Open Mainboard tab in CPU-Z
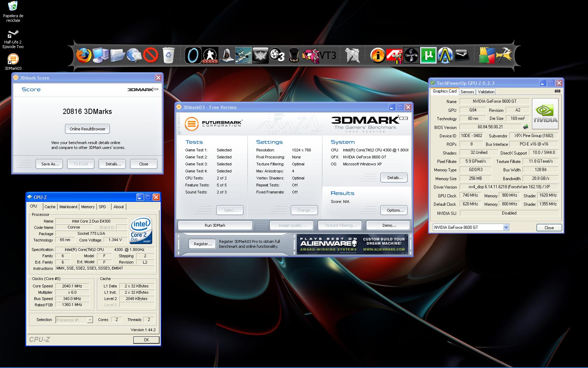The image size is (588, 368). pyautogui.click(x=68, y=207)
